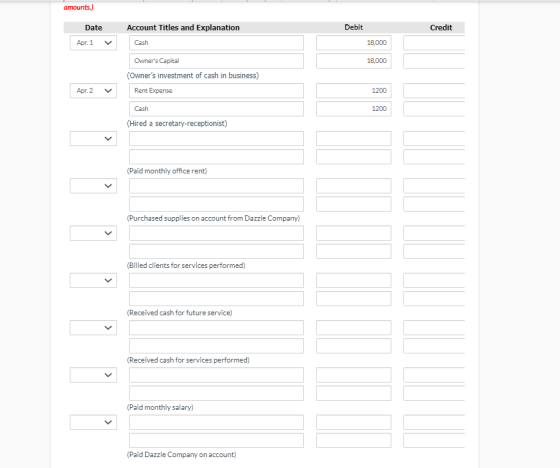The image size is (560, 468).
Task: Click first debit field for Received cash for future service
Action: tap(354, 280)
